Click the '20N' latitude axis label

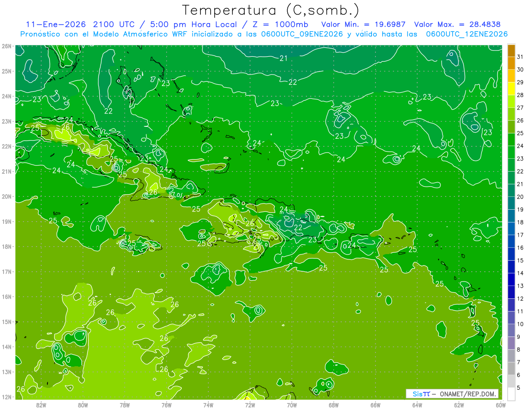7,196
